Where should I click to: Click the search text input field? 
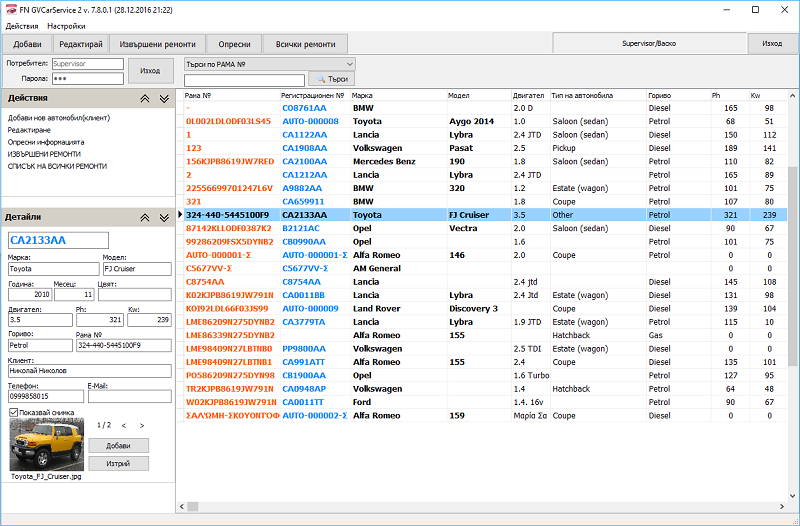(x=244, y=79)
